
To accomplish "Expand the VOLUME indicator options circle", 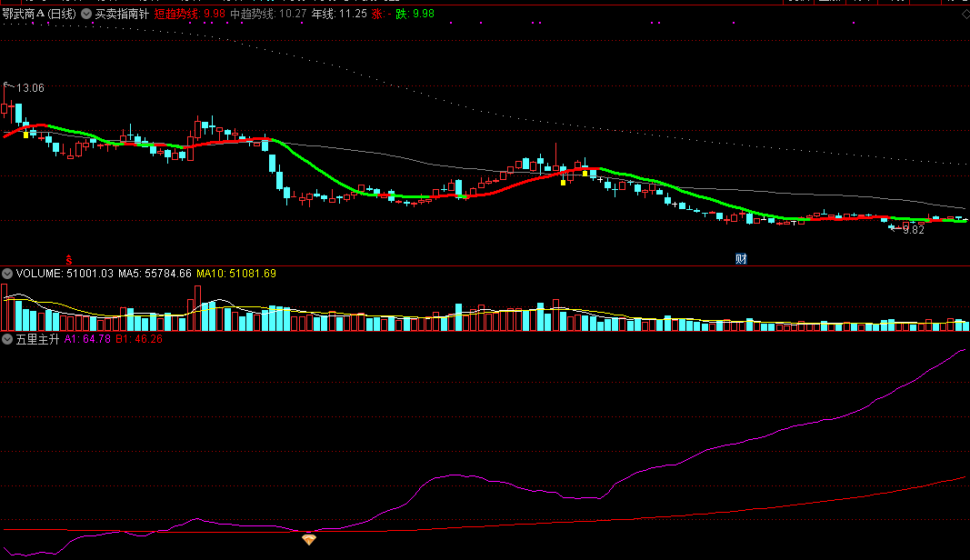I will coord(7,274).
